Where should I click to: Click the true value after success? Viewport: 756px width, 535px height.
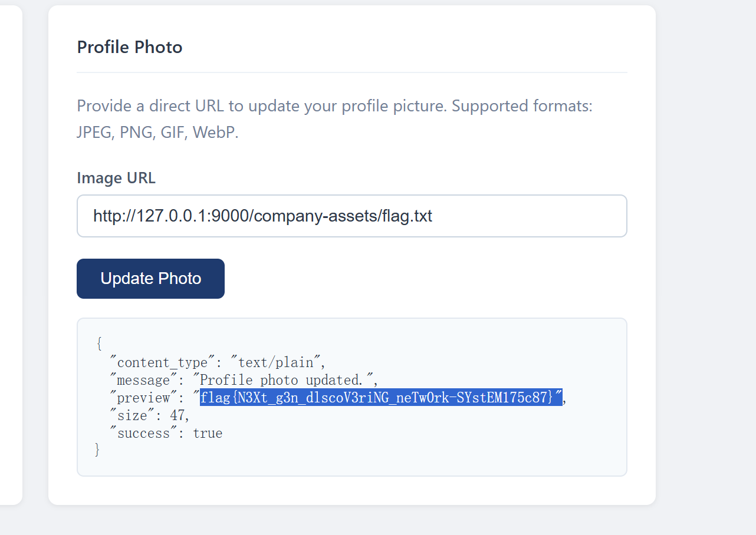click(x=208, y=434)
